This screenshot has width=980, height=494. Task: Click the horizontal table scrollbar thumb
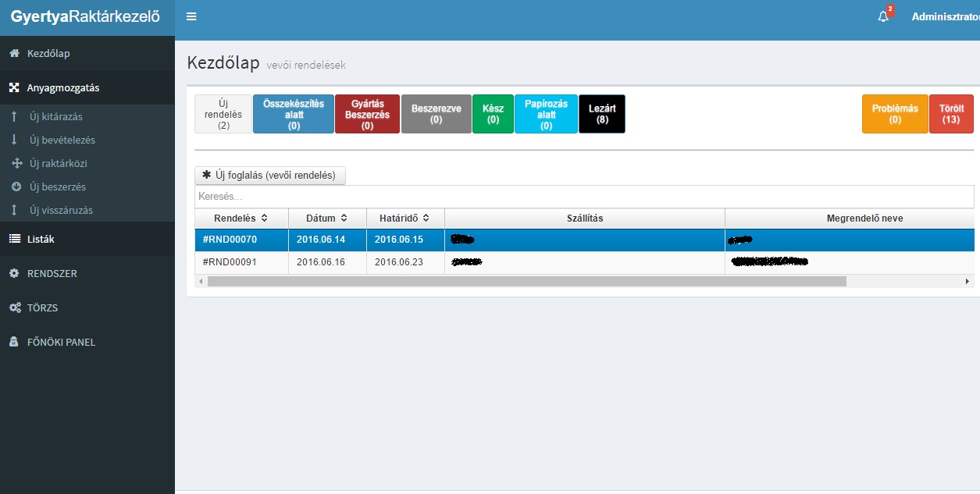point(527,281)
